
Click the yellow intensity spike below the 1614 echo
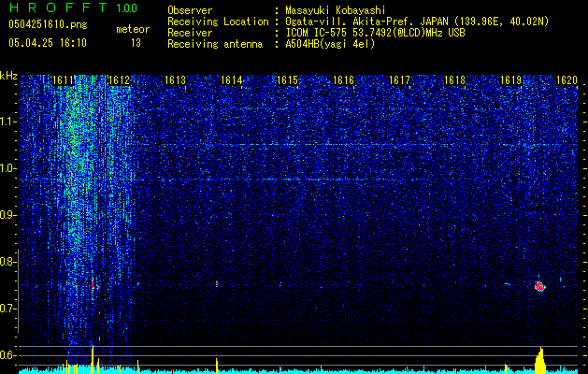[x=217, y=366]
